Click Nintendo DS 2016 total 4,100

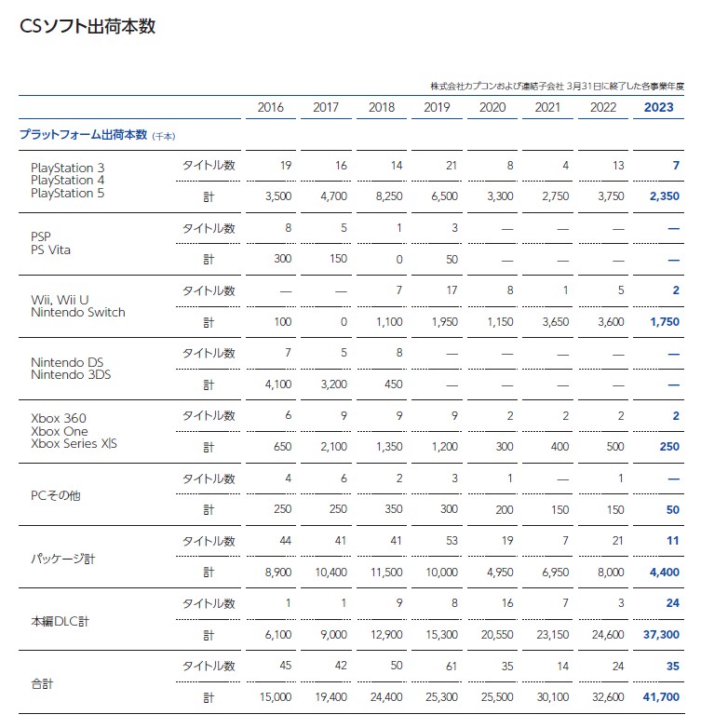[x=278, y=384]
